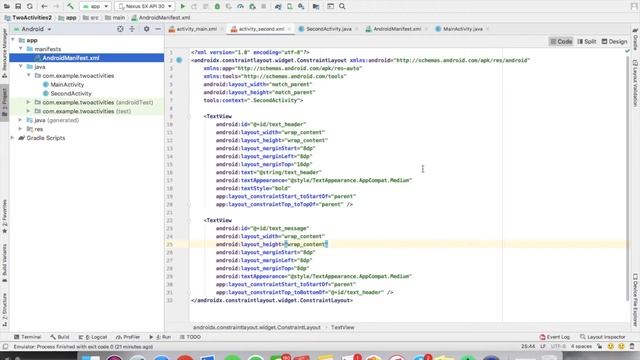
Task: Open the Project panel settings gear
Action: 147,29
